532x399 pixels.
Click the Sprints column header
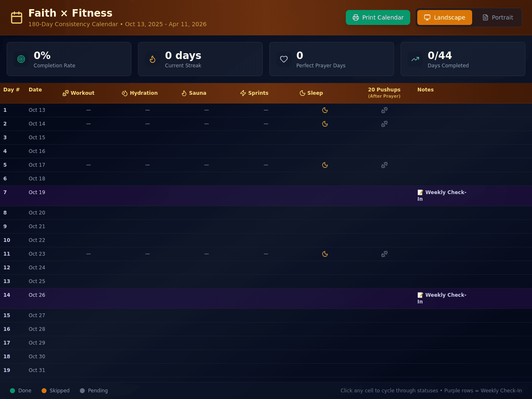tap(254, 93)
